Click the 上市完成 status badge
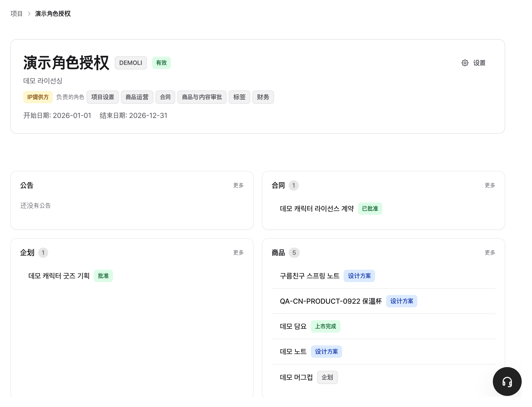 point(326,326)
